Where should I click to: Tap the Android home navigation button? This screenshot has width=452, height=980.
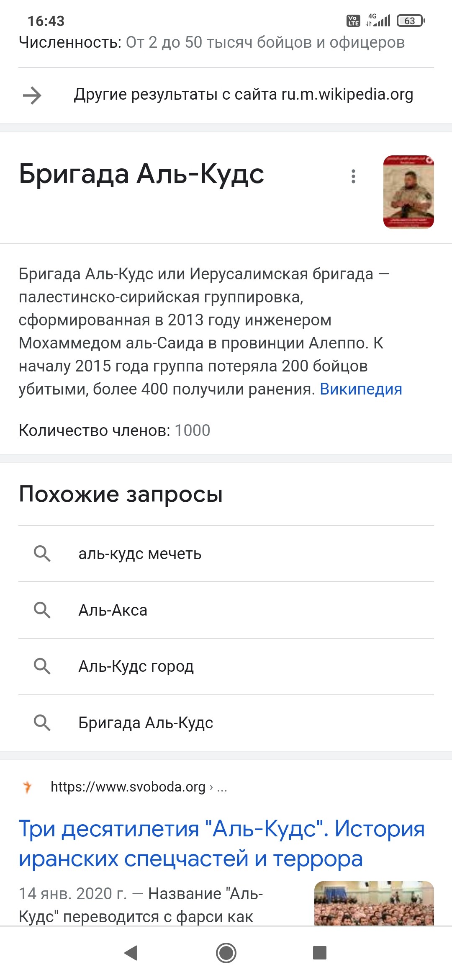coord(226,953)
